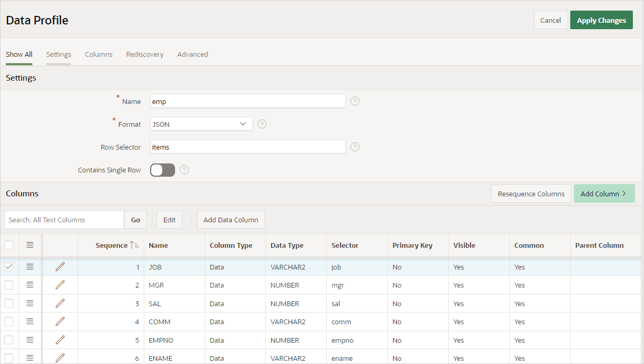The height and width of the screenshot is (364, 644).
Task: Check the SAL row checkbox
Action: pos(9,304)
